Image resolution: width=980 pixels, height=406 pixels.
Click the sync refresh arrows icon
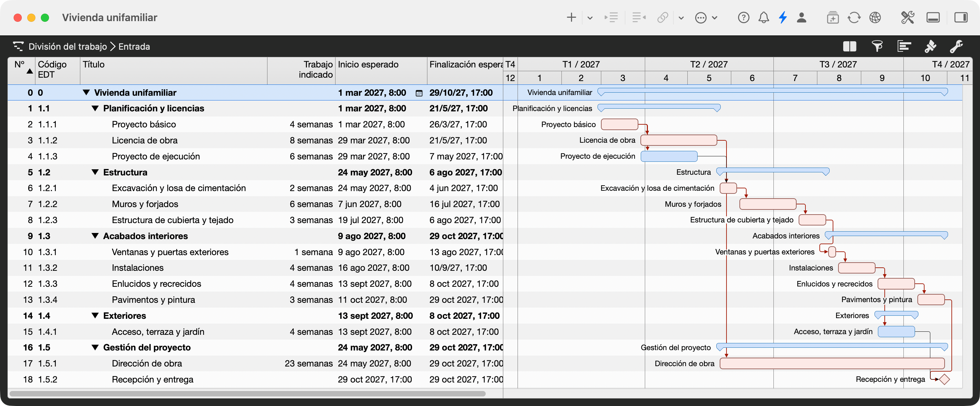coord(854,17)
